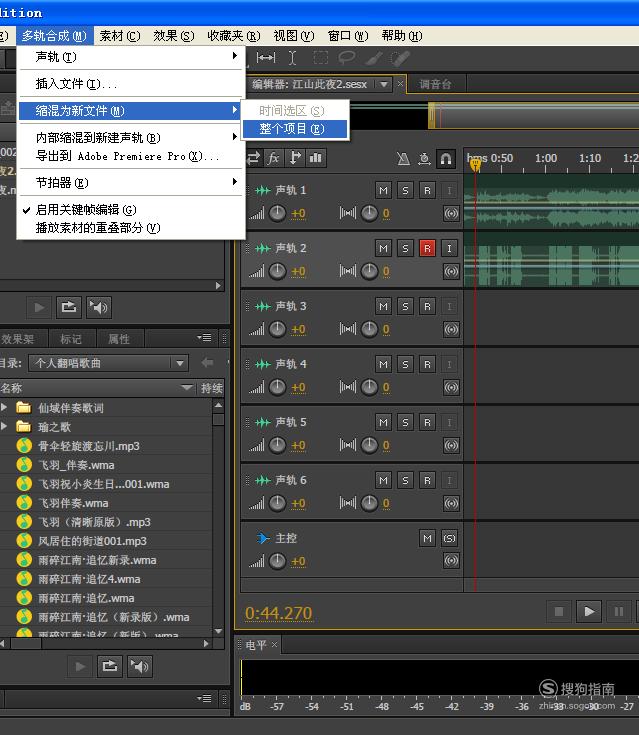This screenshot has height=735, width=639.
Task: Select 播放素材的重叠部分 option
Action: click(x=131, y=228)
